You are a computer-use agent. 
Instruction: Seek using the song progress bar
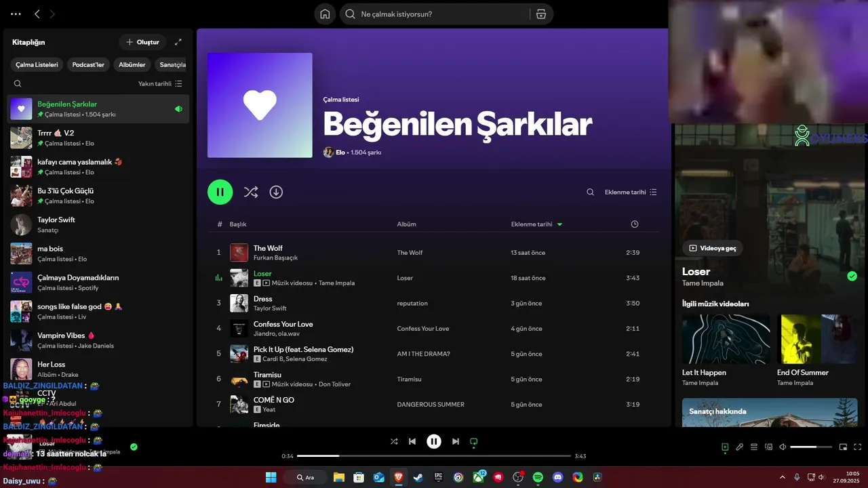point(434,456)
